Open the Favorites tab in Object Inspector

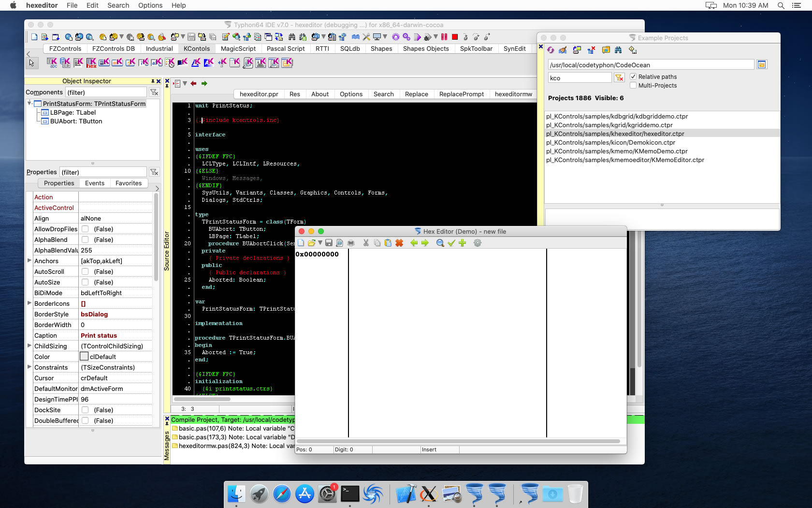[x=129, y=183]
